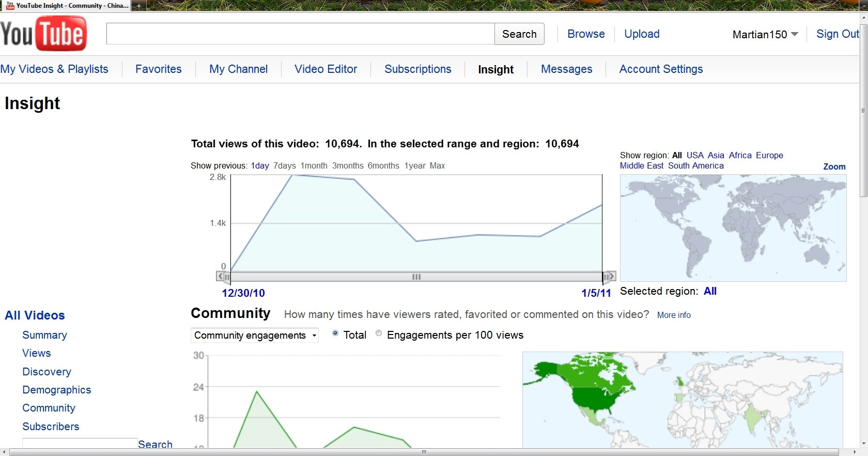868x456 pixels.
Task: Click Selected region All link
Action: (710, 291)
